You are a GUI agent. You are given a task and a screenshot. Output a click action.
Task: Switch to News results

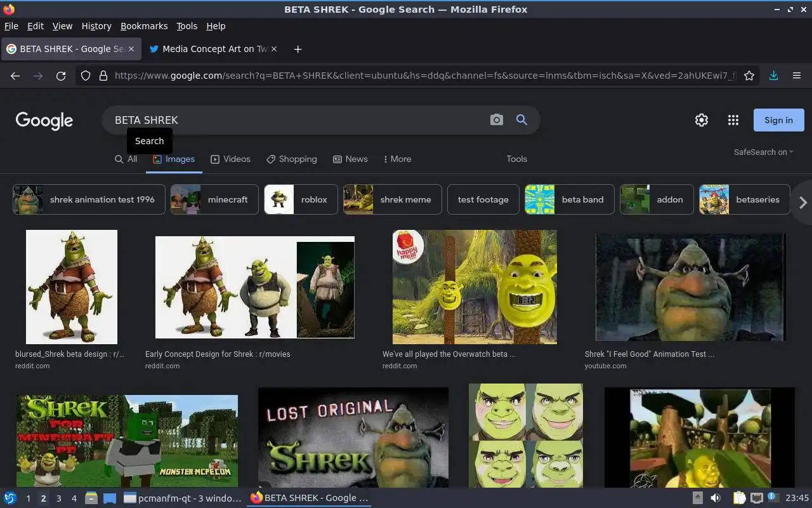(x=350, y=159)
